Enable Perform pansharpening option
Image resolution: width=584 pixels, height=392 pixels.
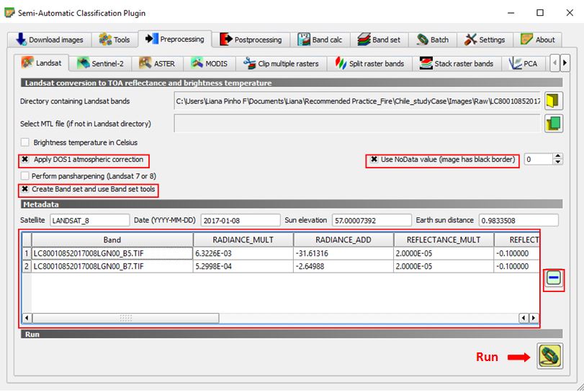25,176
